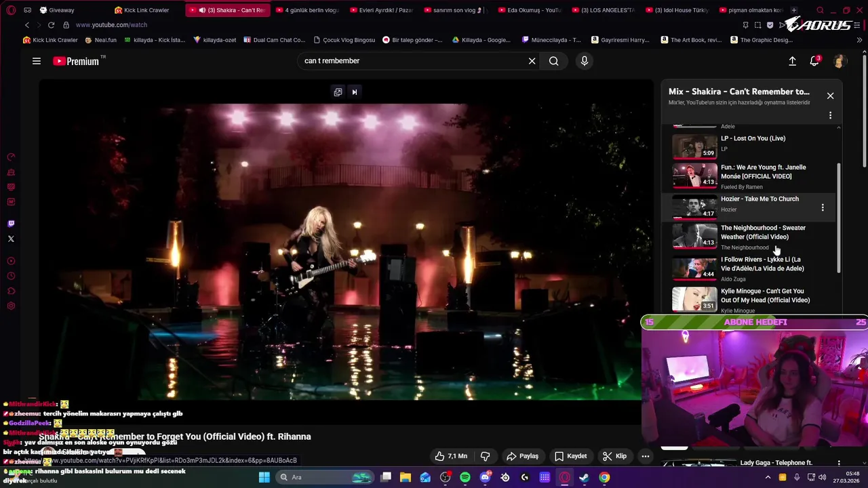Click the Kaydet save button
The image size is (868, 488).
[570, 456]
